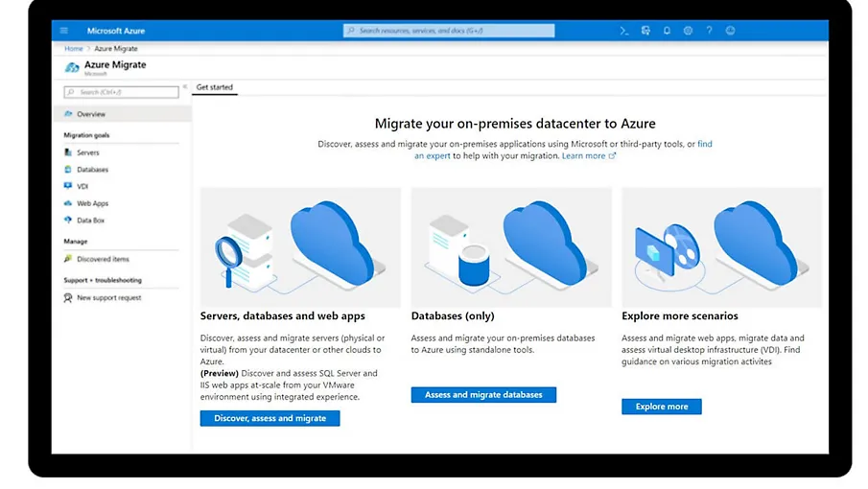Click the 'Support + troubleshooting' section label
Viewport: 868px width, 489px height.
point(103,280)
